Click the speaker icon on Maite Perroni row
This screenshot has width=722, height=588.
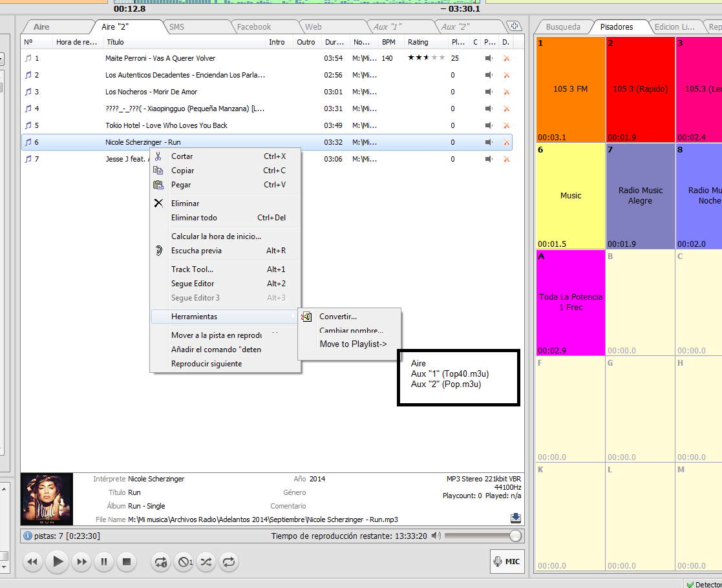(x=489, y=58)
